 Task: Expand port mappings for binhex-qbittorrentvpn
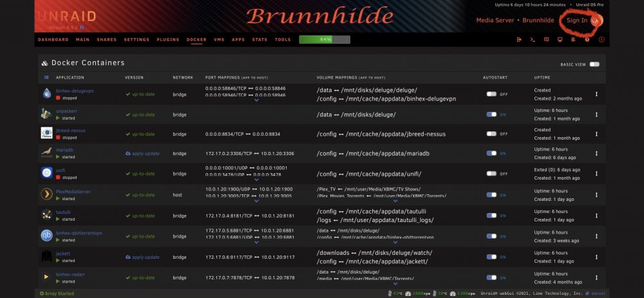pyautogui.click(x=256, y=242)
